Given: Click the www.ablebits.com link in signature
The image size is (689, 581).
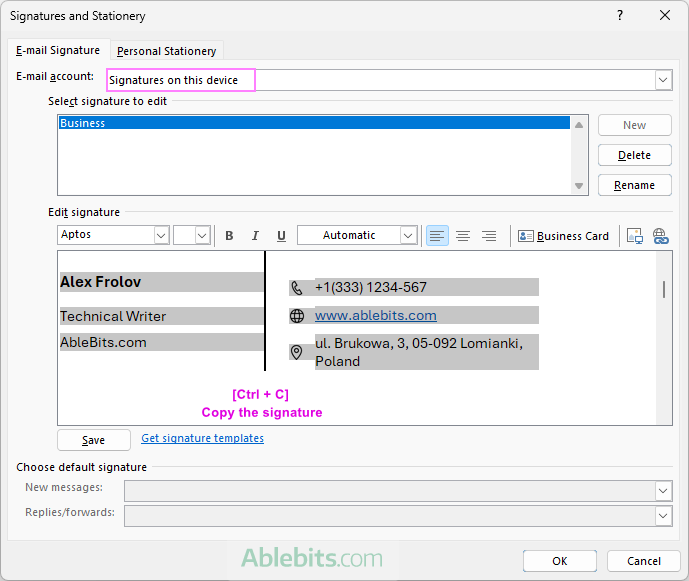Looking at the screenshot, I should [x=376, y=316].
